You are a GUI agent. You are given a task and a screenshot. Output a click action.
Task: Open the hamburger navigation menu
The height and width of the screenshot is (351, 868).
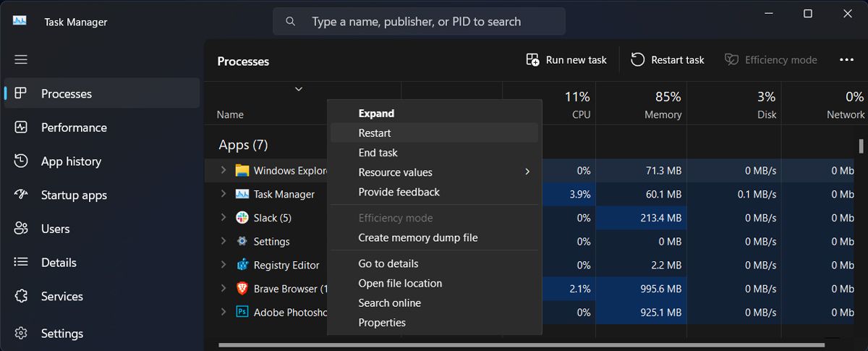pyautogui.click(x=21, y=59)
